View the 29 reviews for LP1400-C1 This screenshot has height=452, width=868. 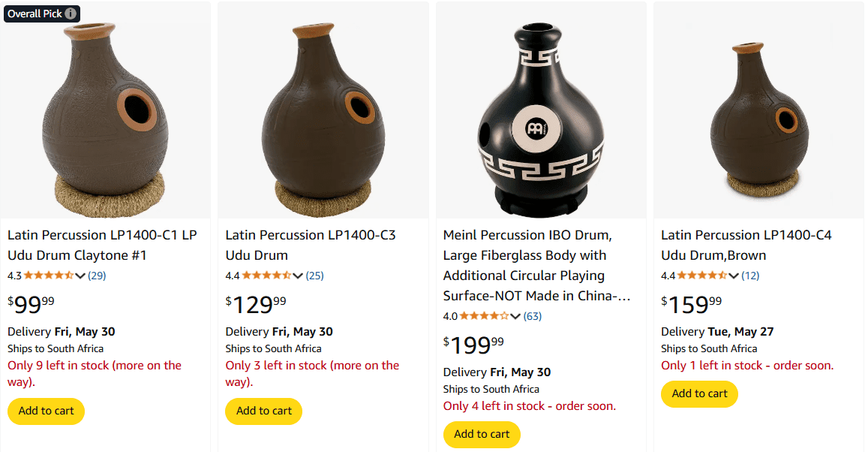[x=97, y=276]
